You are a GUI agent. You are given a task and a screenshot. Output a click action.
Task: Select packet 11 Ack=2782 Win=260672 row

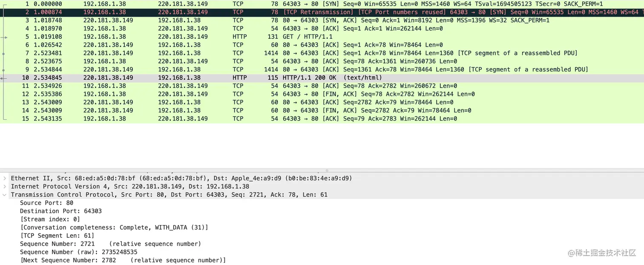click(322, 86)
